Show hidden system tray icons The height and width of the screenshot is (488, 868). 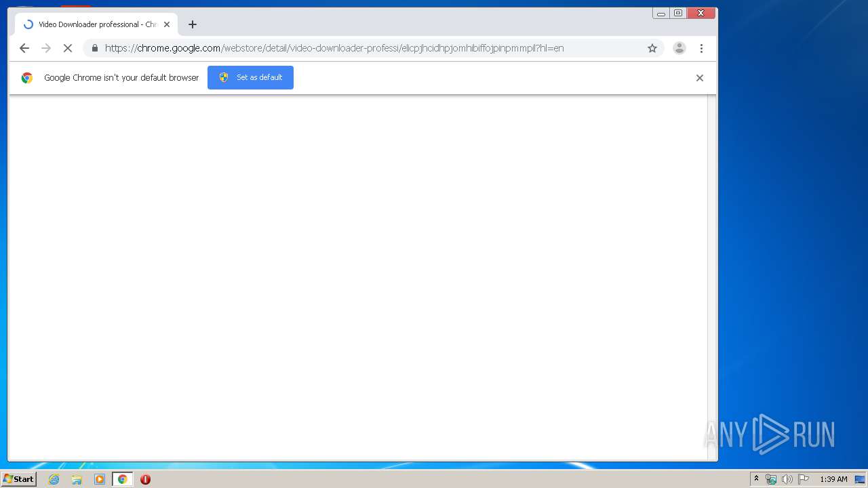coord(756,479)
